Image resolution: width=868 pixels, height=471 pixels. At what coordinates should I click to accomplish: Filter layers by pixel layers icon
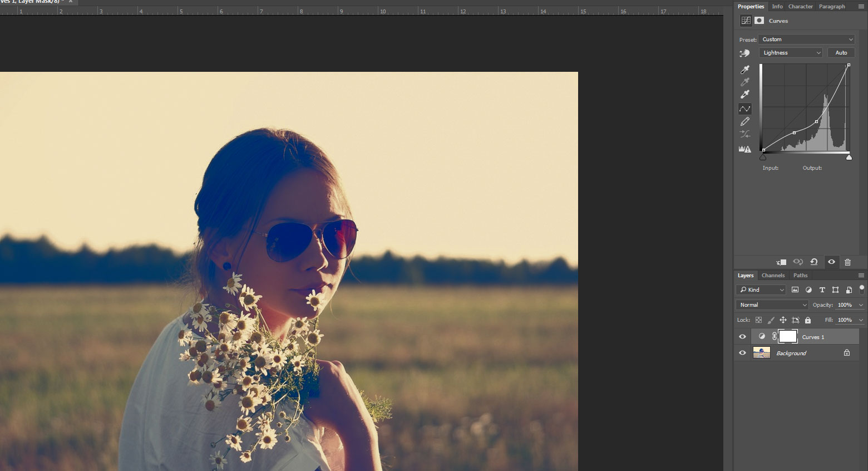tap(795, 290)
